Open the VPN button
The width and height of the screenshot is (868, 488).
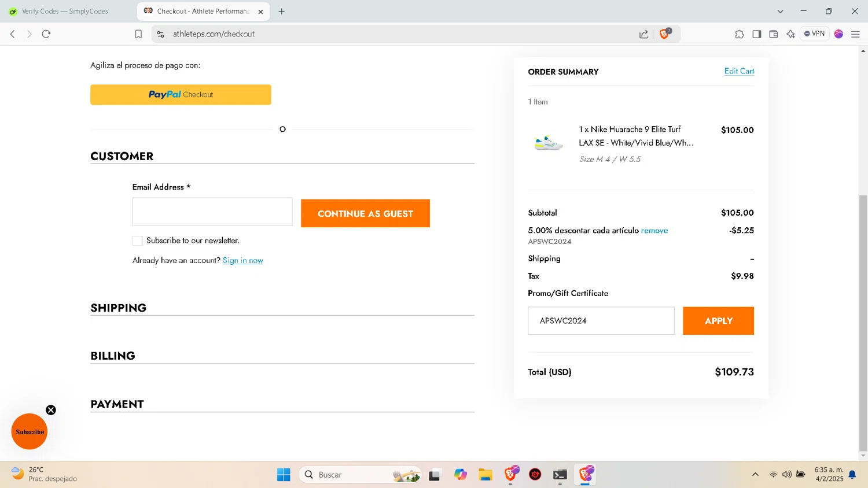814,34
